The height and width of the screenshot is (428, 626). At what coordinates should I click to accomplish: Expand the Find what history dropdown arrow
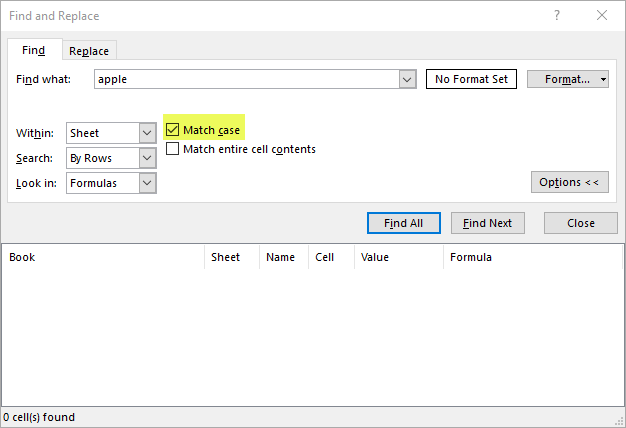(x=406, y=79)
